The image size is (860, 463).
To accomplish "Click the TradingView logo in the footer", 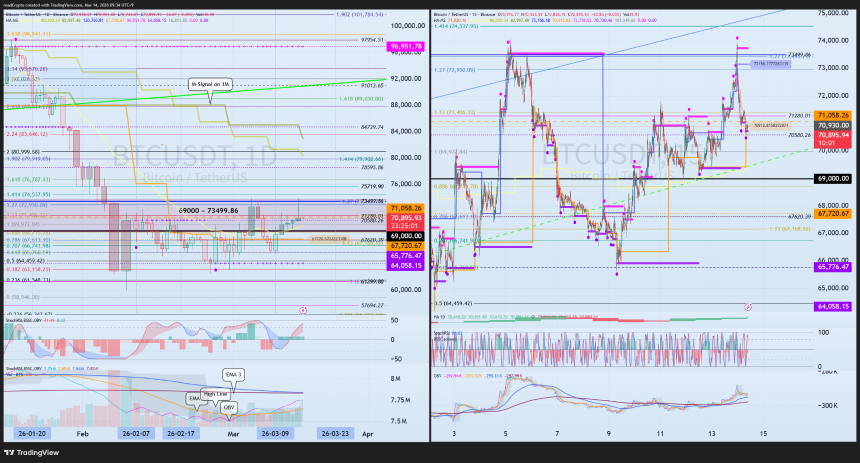I will coord(31,453).
